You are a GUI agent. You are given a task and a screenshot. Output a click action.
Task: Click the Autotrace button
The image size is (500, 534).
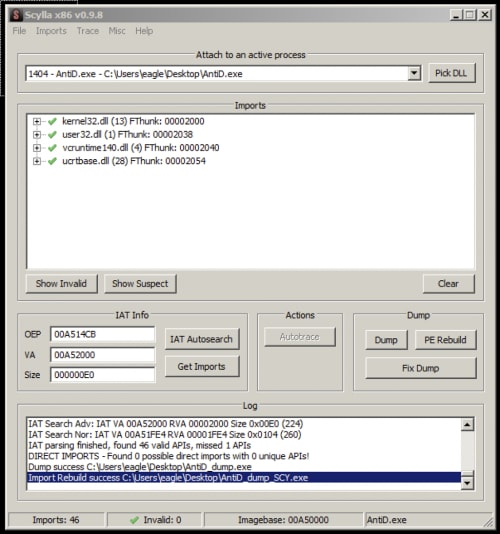pos(300,337)
